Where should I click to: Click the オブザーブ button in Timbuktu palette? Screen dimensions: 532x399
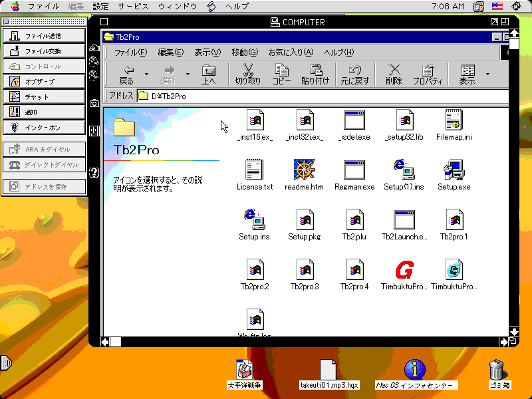[x=44, y=81]
